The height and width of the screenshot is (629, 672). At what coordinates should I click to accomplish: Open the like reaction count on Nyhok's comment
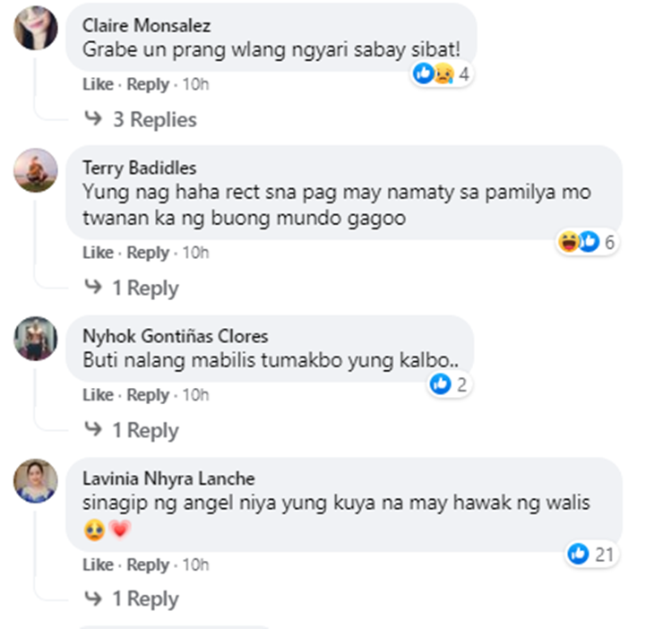click(449, 384)
